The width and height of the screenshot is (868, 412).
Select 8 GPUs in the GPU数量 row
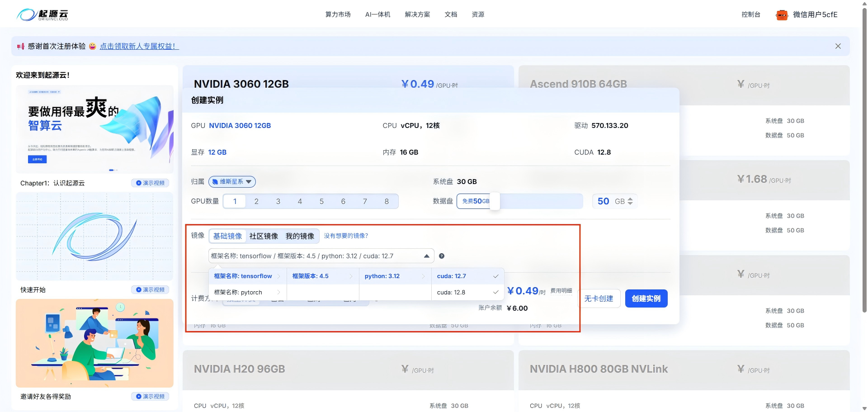[387, 201]
